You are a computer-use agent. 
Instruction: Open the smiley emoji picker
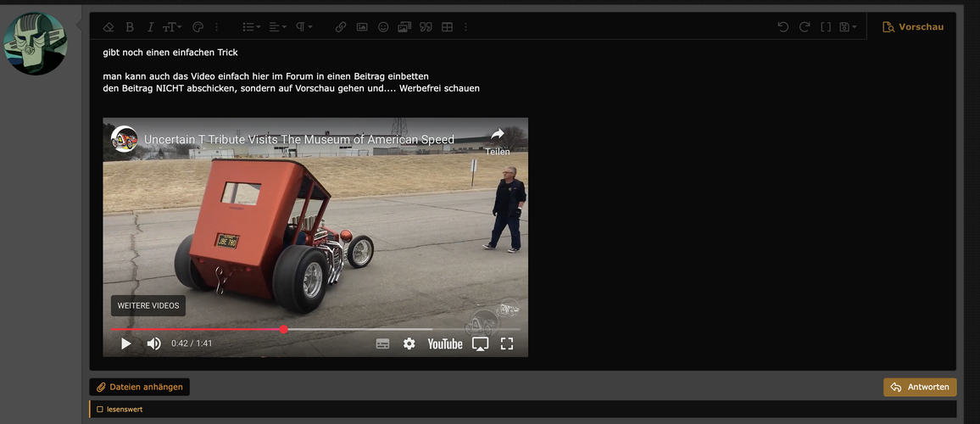click(x=383, y=27)
